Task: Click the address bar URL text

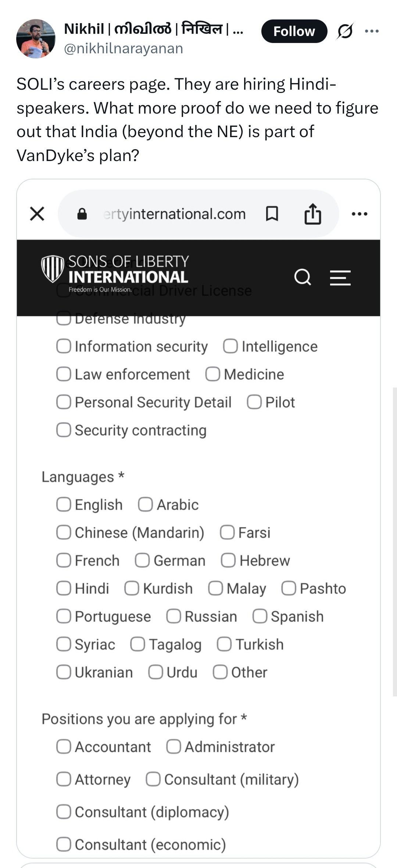Action: [x=175, y=214]
